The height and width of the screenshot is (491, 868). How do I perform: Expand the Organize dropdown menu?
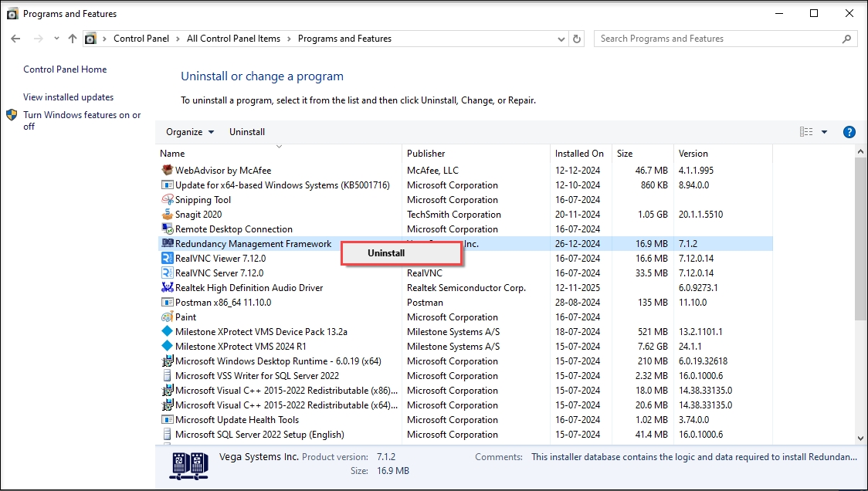pos(190,132)
